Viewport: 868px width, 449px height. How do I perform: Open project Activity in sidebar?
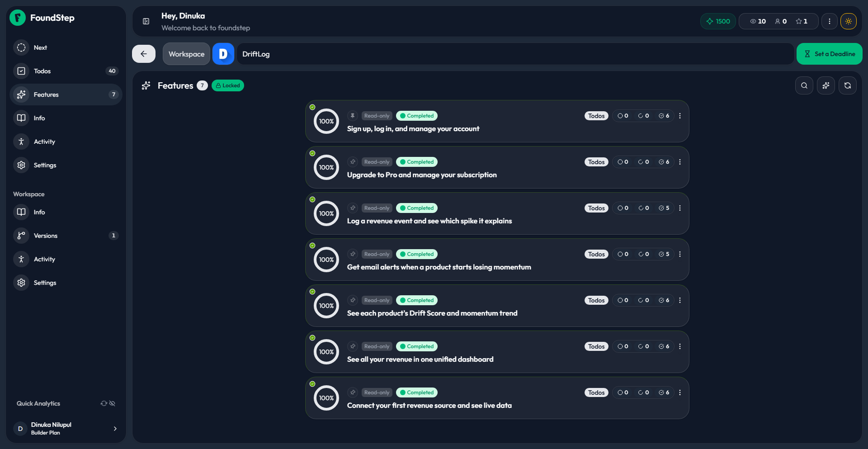click(66, 142)
